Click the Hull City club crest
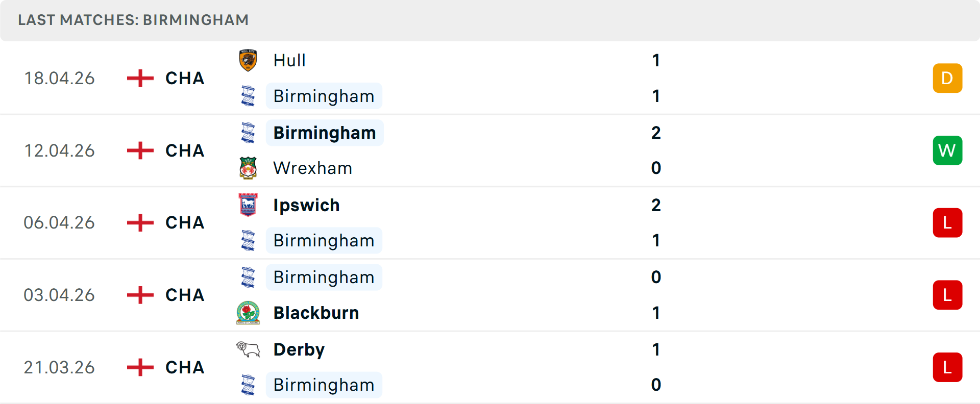Screen dimensions: 980x404 coord(248,60)
